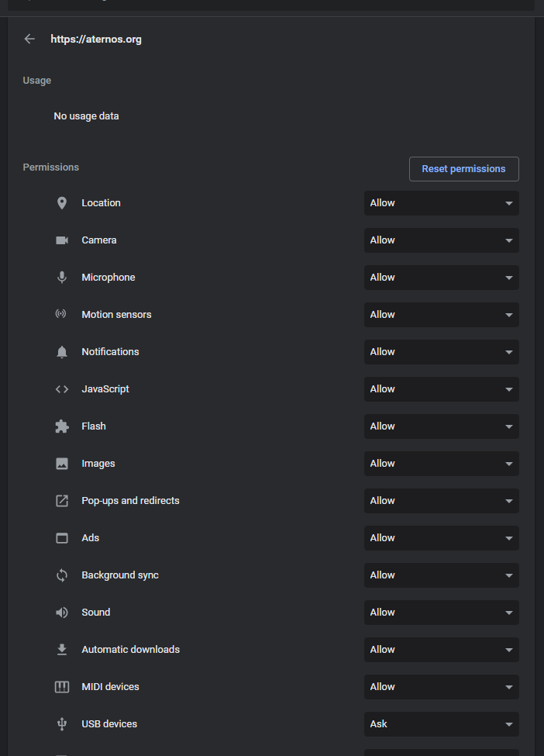This screenshot has height=756, width=544.
Task: Click the Usage section heading
Action: pos(36,81)
